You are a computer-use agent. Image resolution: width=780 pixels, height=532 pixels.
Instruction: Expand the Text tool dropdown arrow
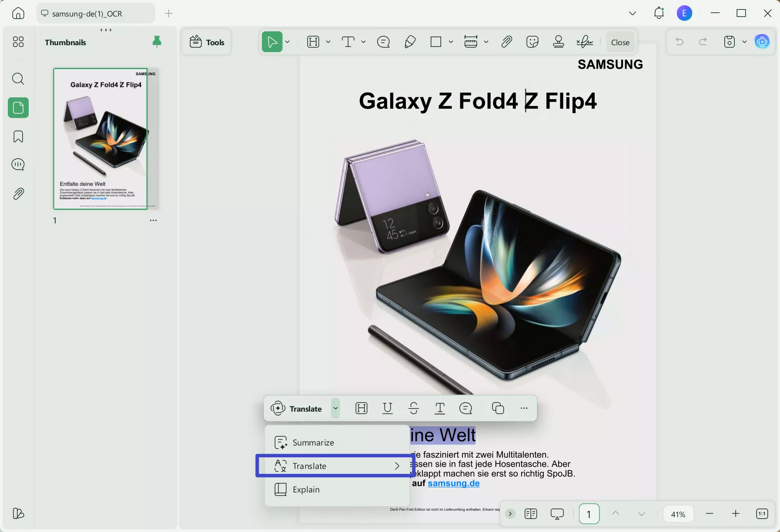364,42
